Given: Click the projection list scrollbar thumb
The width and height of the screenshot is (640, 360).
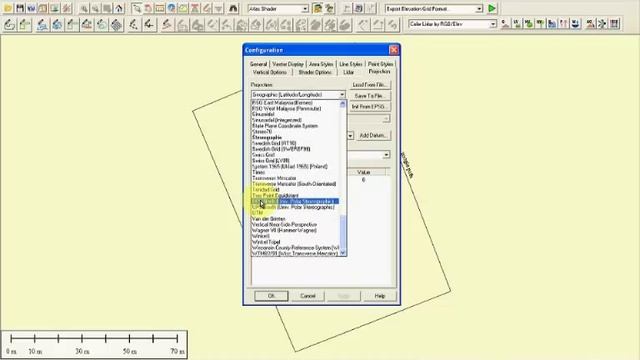Looking at the screenshot, I should pyautogui.click(x=343, y=232).
